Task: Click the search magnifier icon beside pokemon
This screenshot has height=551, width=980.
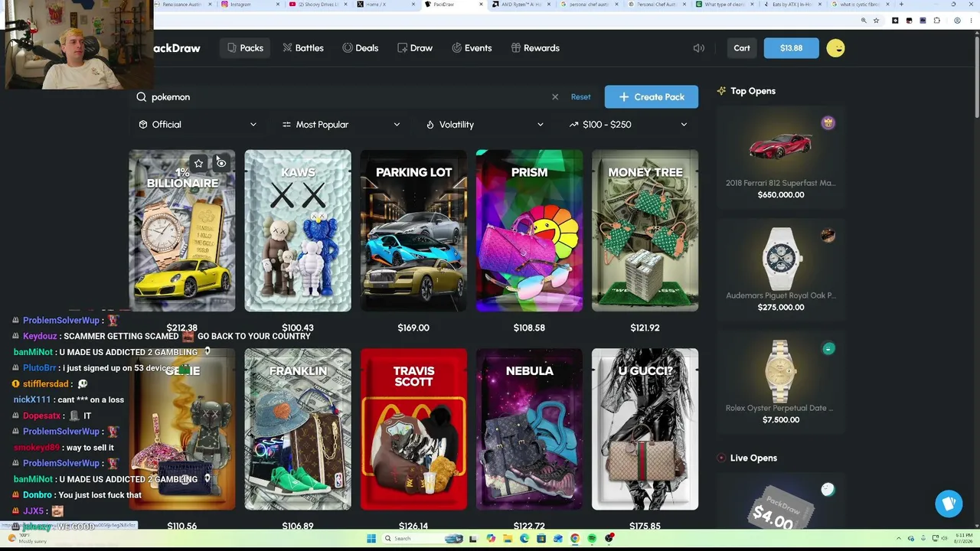Action: [142, 97]
